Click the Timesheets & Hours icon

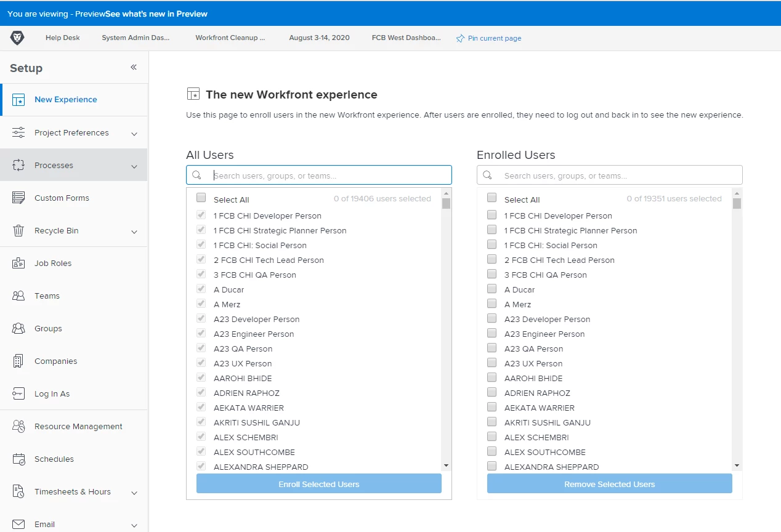pyautogui.click(x=18, y=491)
